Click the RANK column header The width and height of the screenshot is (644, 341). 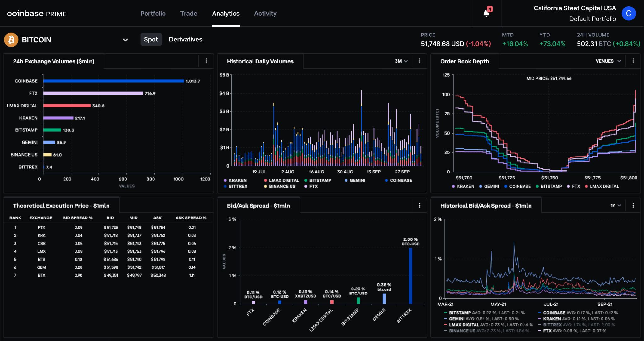click(x=15, y=218)
